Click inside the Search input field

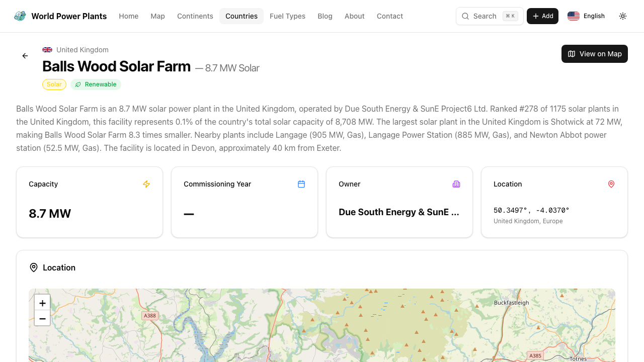coord(486,16)
